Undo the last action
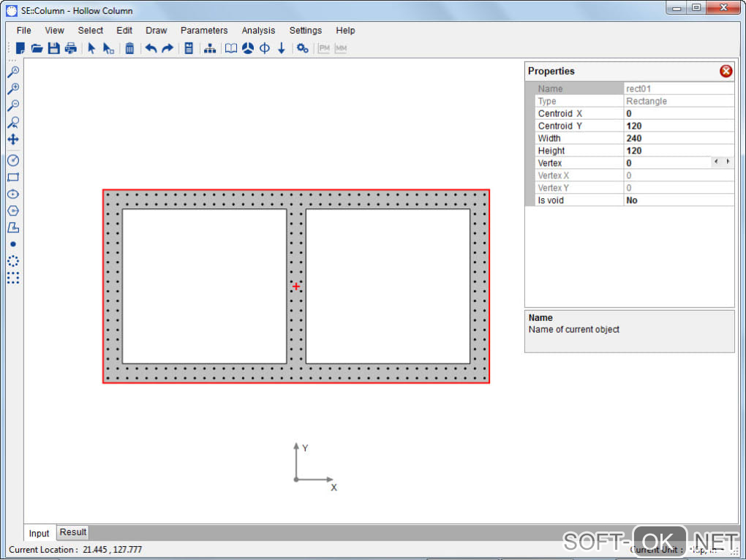The width and height of the screenshot is (746, 560). click(x=151, y=48)
